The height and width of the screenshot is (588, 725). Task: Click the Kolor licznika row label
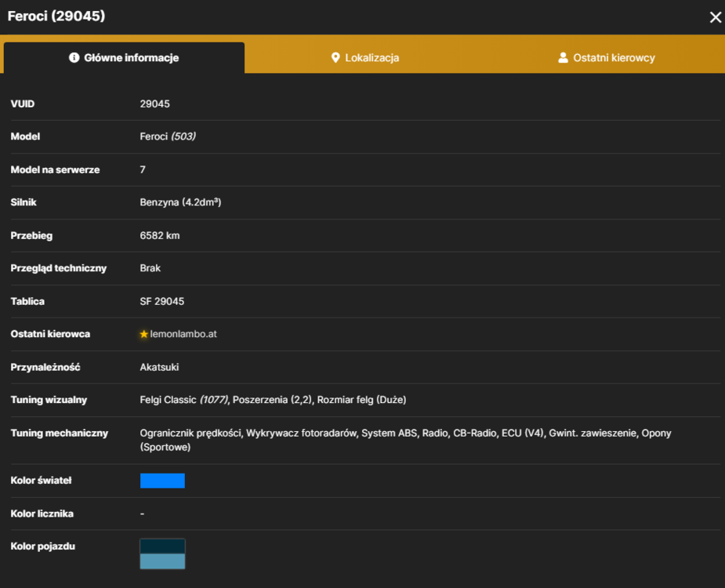[42, 514]
